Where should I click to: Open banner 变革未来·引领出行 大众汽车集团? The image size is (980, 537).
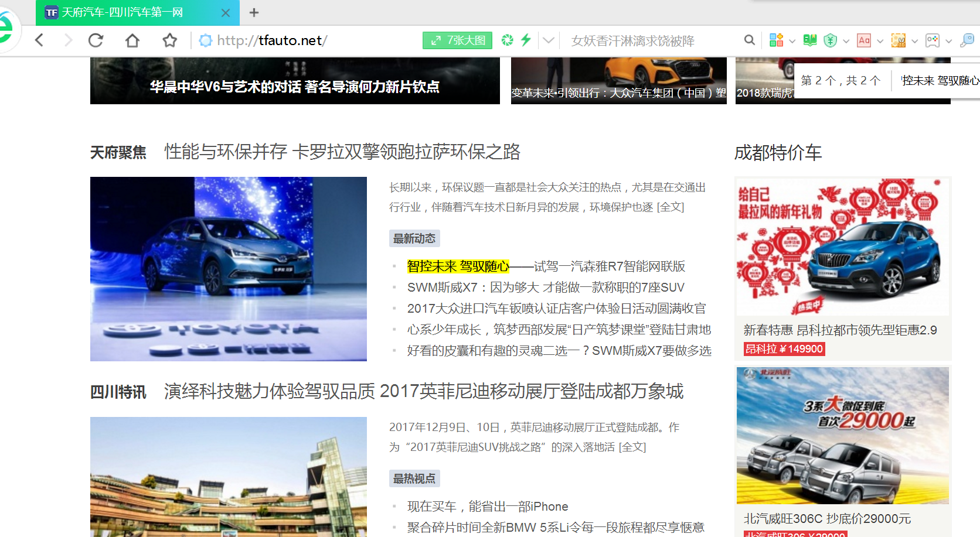(x=619, y=81)
